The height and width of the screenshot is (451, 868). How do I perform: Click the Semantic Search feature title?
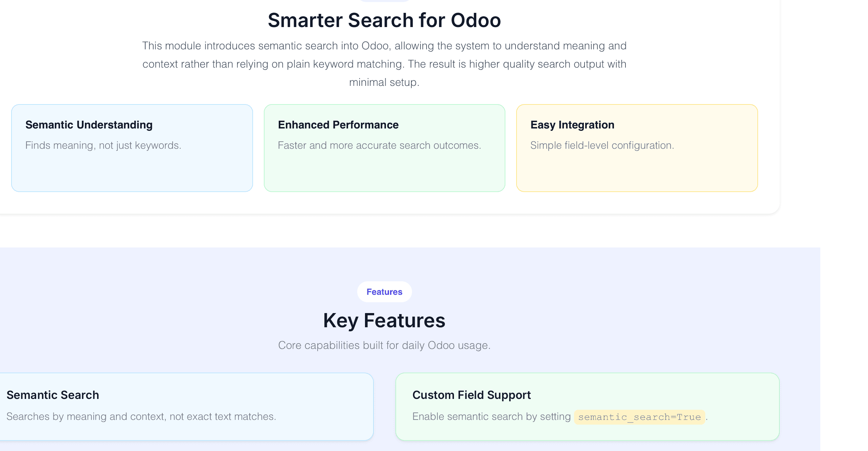(53, 395)
